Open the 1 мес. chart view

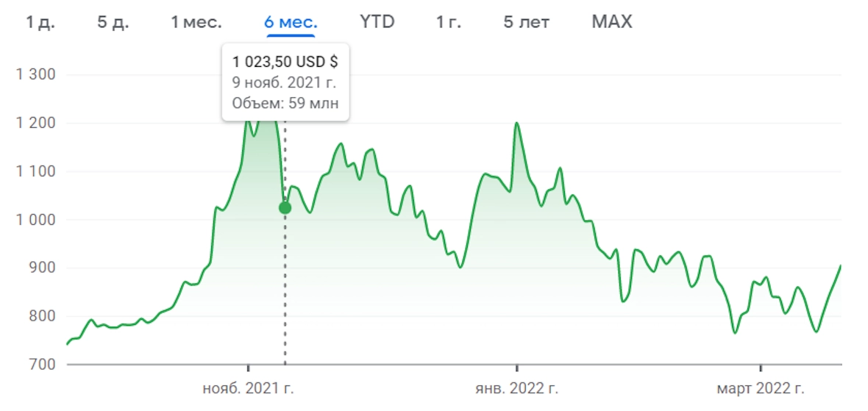tap(196, 23)
